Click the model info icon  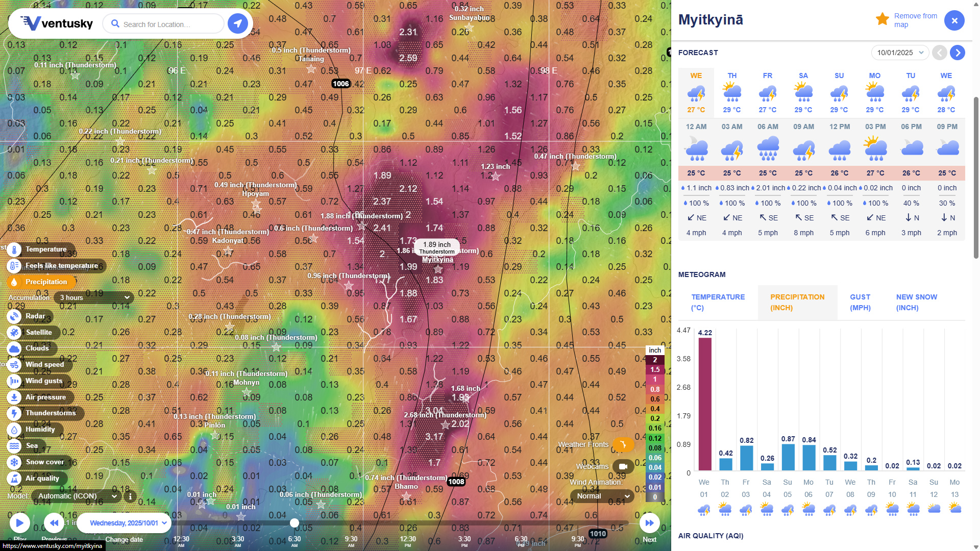[130, 496]
